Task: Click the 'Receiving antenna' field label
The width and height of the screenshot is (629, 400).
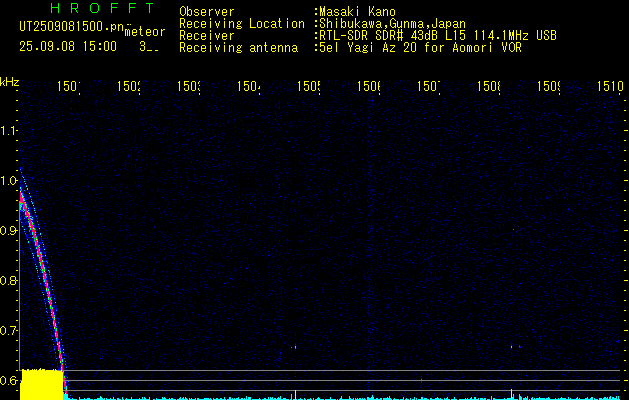Action: tap(238, 48)
